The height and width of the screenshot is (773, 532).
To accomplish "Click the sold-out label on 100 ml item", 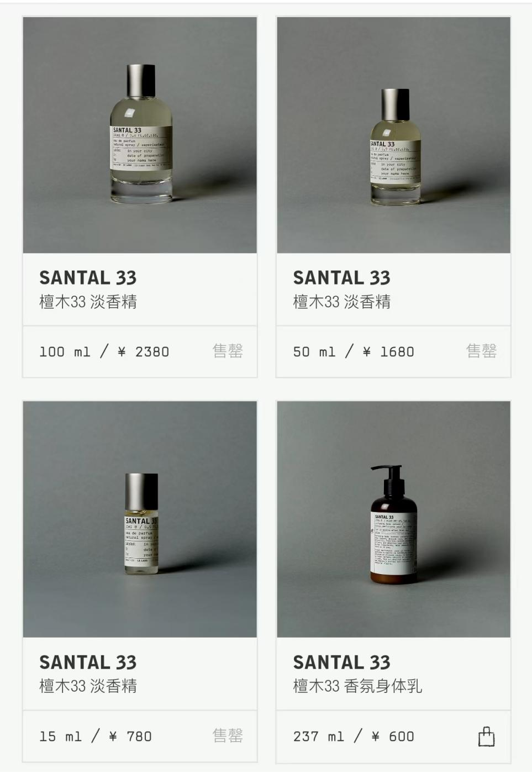I will [x=228, y=351].
